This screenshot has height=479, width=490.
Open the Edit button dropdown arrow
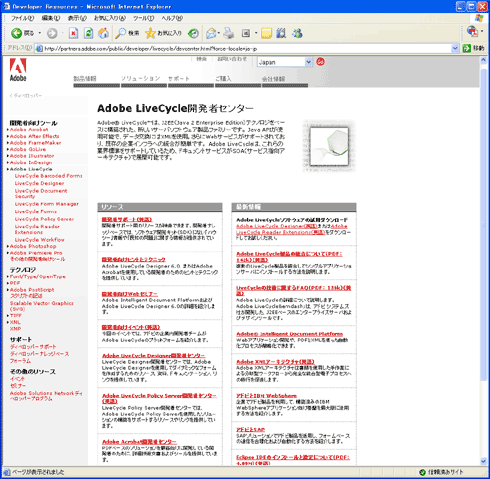click(256, 33)
